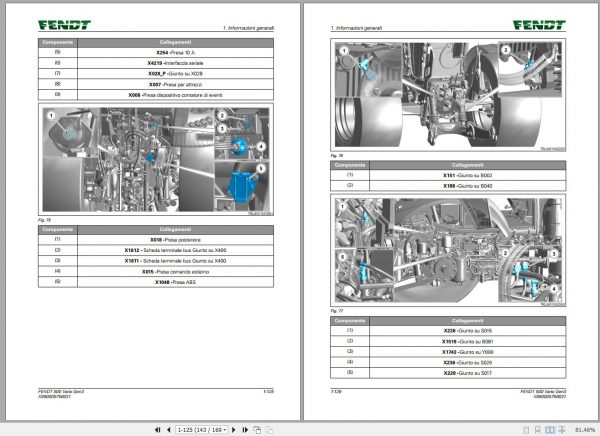600x436 pixels.
Task: Click the previous view icon
Action: [x=258, y=430]
